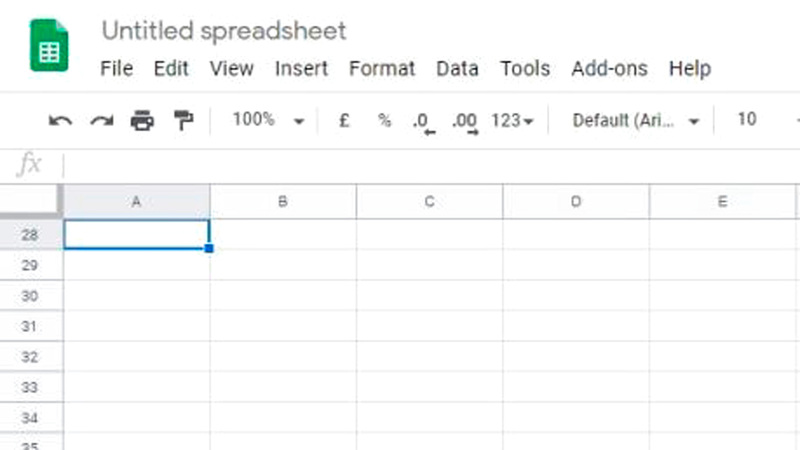This screenshot has height=450, width=800.
Task: Print the spreadsheet with printer icon
Action: point(143,121)
